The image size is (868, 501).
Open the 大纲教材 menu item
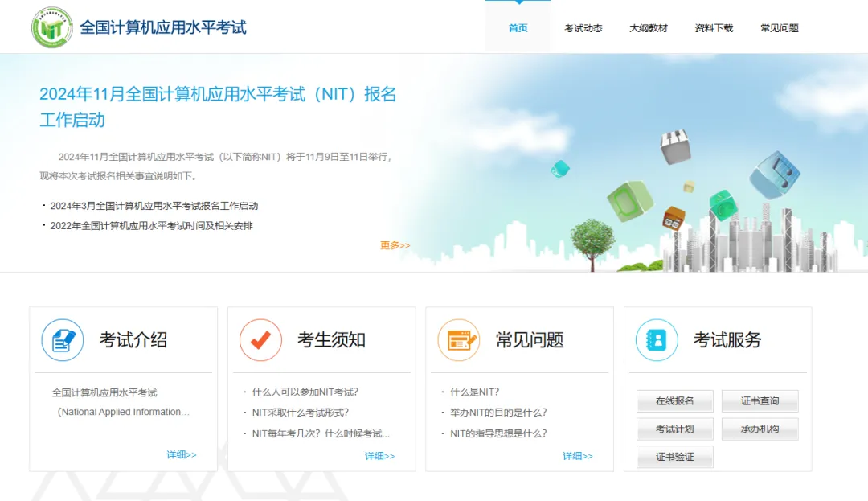(x=649, y=27)
